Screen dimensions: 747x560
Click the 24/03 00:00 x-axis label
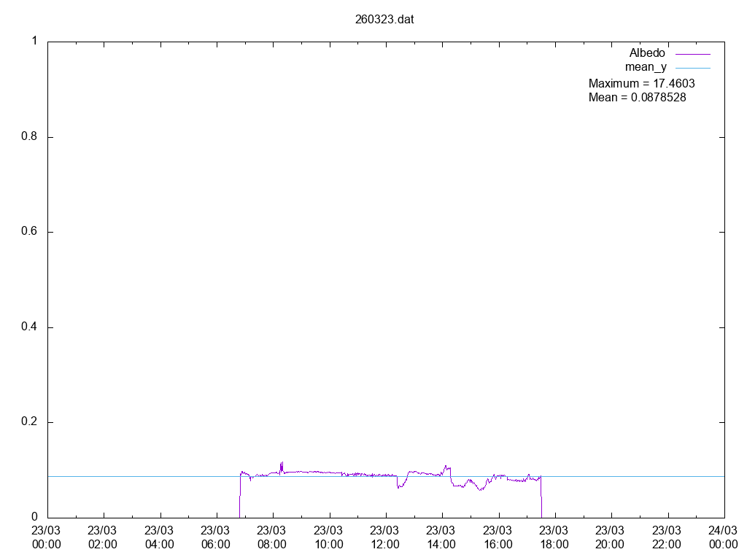pyautogui.click(x=723, y=537)
